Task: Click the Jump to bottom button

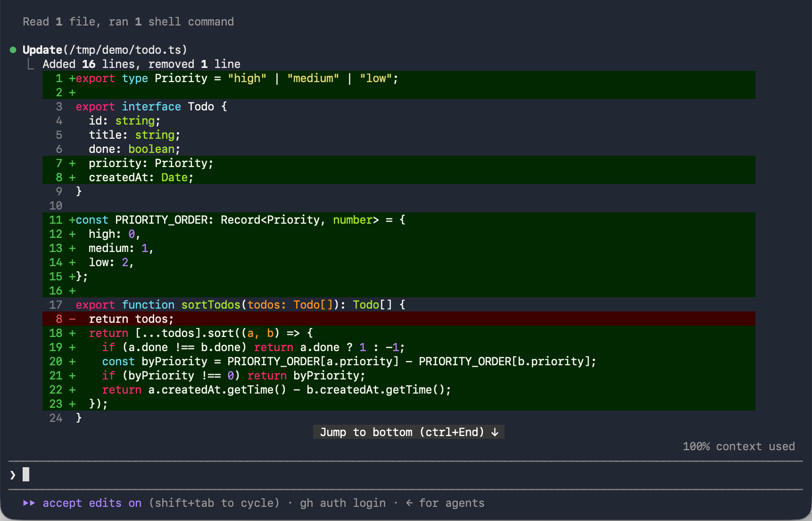Action: [x=409, y=432]
